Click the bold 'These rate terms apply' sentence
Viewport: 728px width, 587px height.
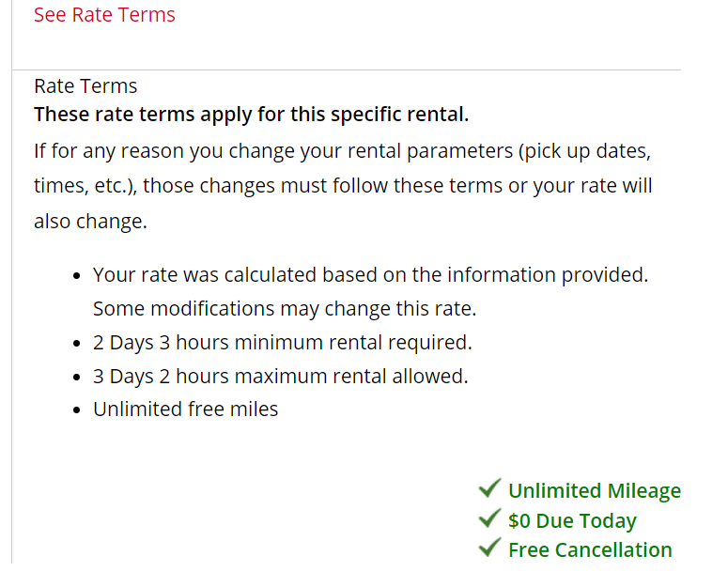pos(251,115)
